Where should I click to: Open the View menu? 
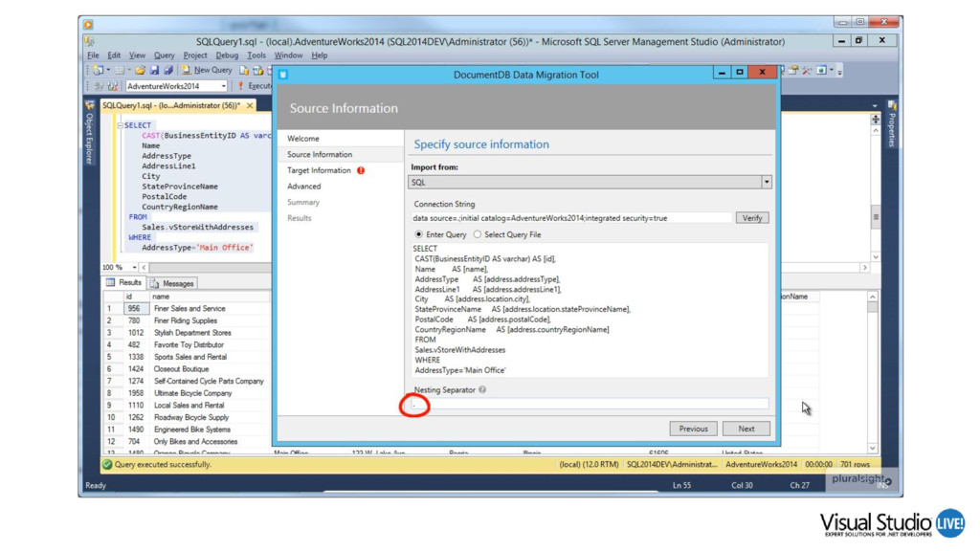pos(137,55)
